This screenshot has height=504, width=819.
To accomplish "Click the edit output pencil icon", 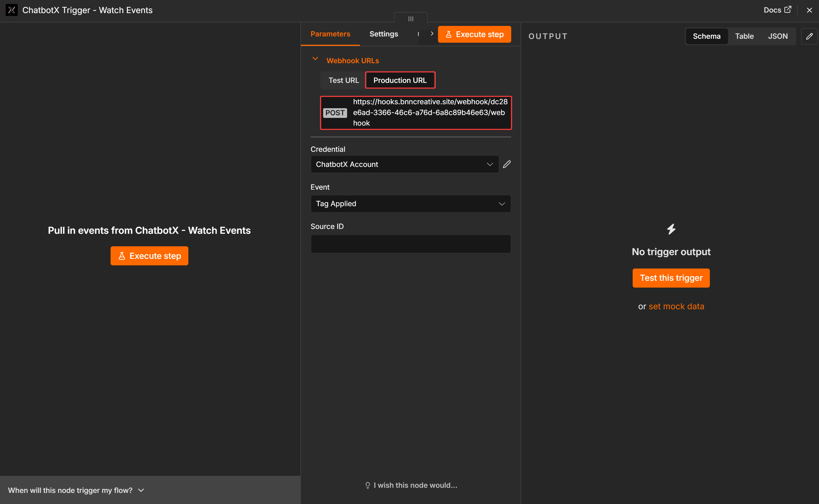I will click(x=809, y=36).
